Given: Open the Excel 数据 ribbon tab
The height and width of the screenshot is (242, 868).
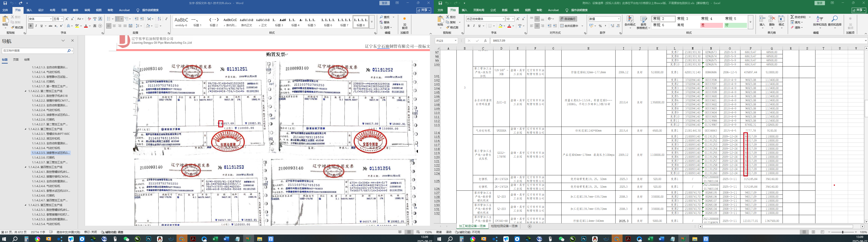Looking at the screenshot, I should 505,10.
